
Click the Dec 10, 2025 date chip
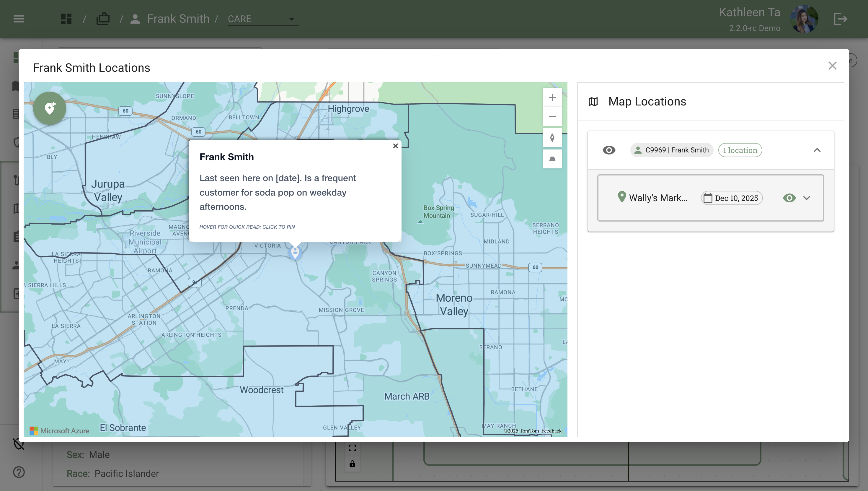(732, 198)
